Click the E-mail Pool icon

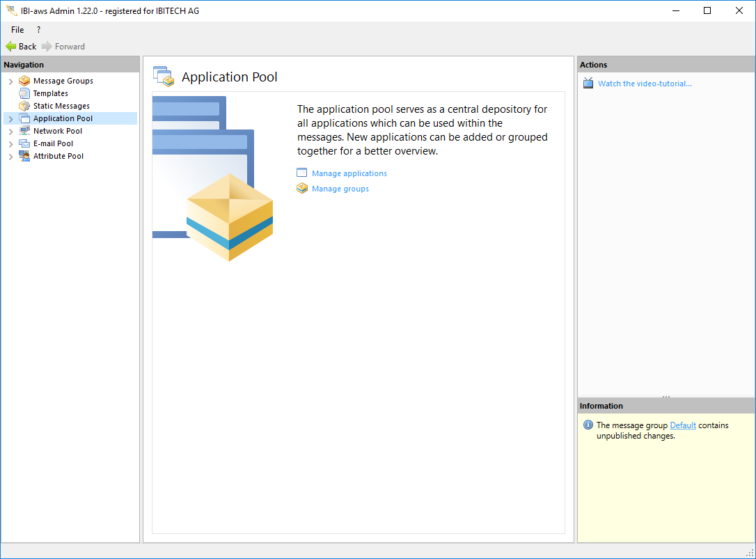tap(24, 143)
